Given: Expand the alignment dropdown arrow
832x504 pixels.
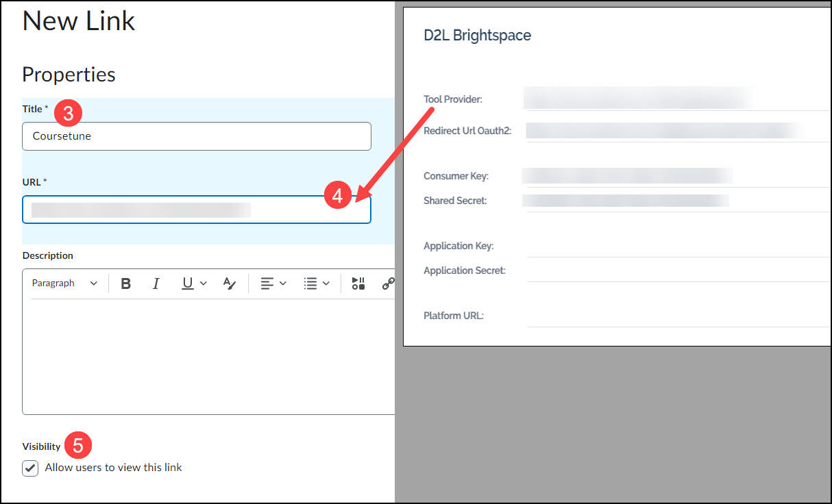Looking at the screenshot, I should [x=282, y=283].
